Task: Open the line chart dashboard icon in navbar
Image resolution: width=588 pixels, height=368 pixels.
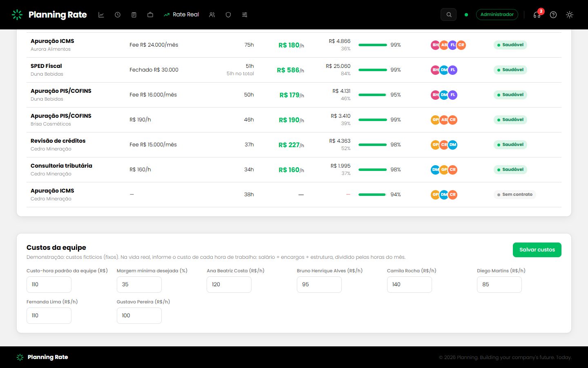Action: point(101,15)
